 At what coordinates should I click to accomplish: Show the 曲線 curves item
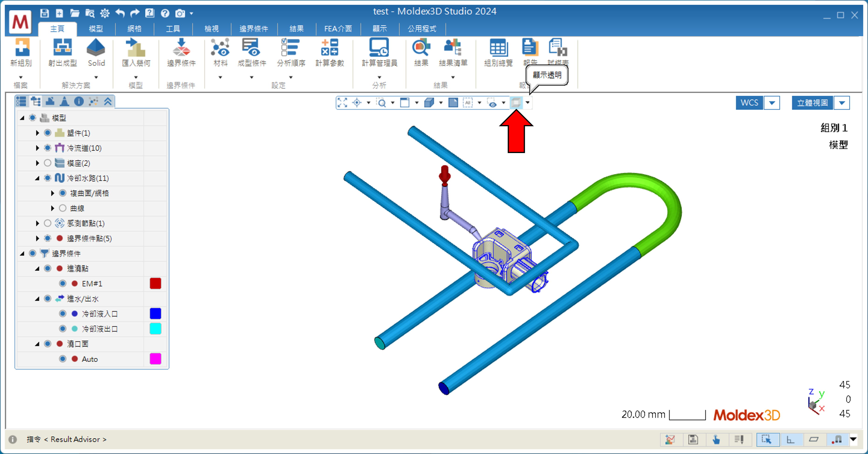coord(63,208)
